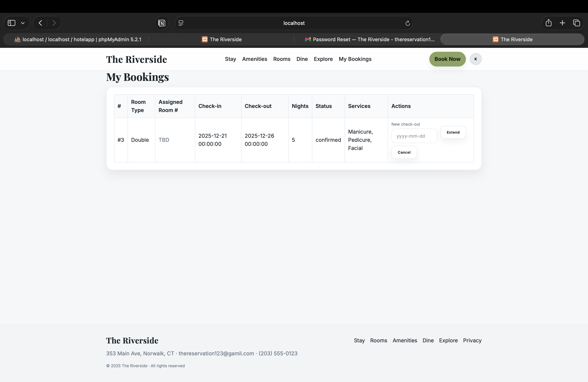The image size is (588, 382).
Task: Toggle the Safari sidebar icon
Action: coord(11,23)
